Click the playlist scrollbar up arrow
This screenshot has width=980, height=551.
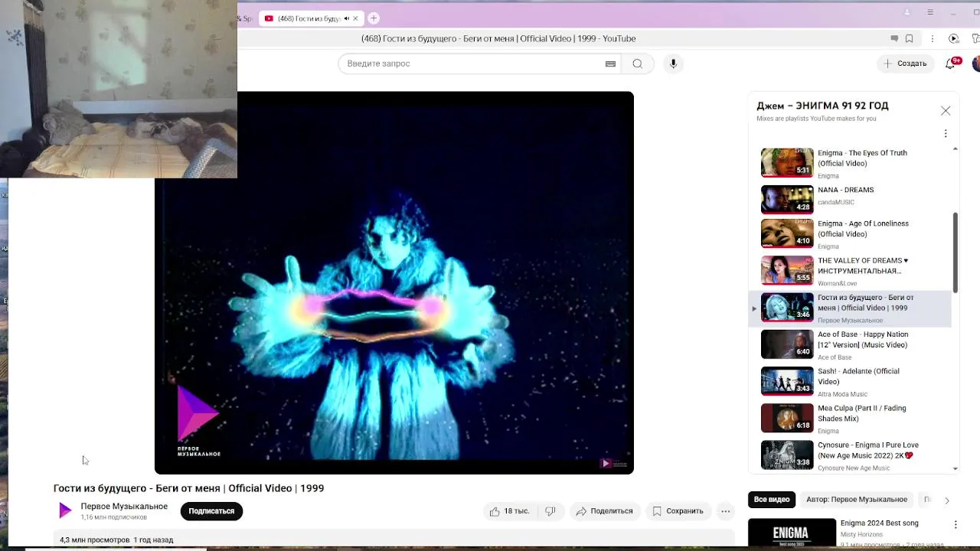(x=955, y=148)
